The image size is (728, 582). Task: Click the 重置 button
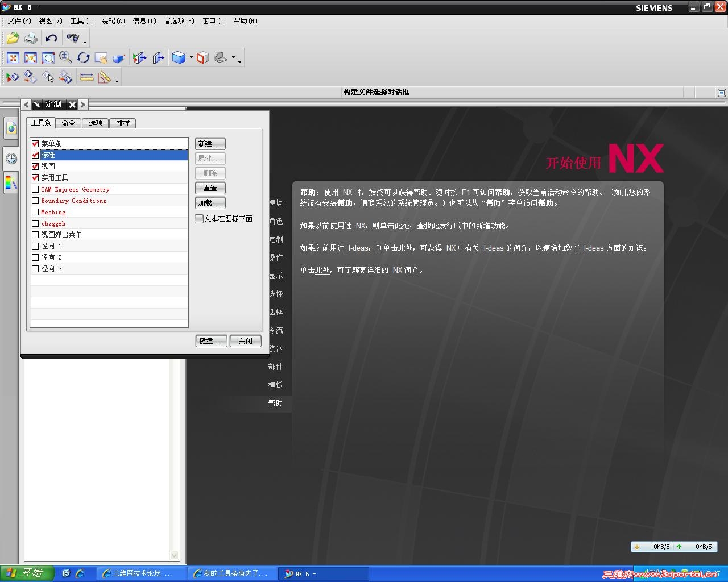pyautogui.click(x=210, y=188)
